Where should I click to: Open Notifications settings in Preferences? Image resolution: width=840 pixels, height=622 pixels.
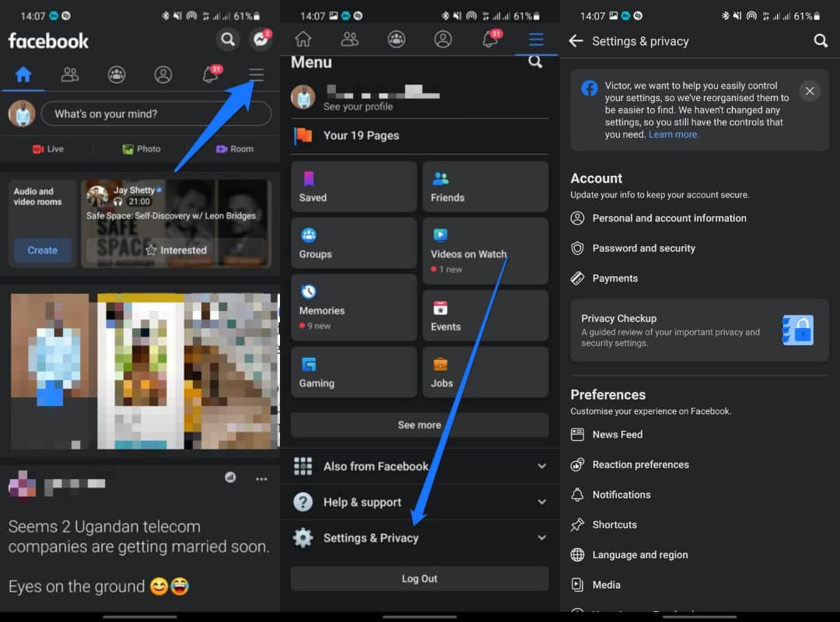(x=699, y=494)
